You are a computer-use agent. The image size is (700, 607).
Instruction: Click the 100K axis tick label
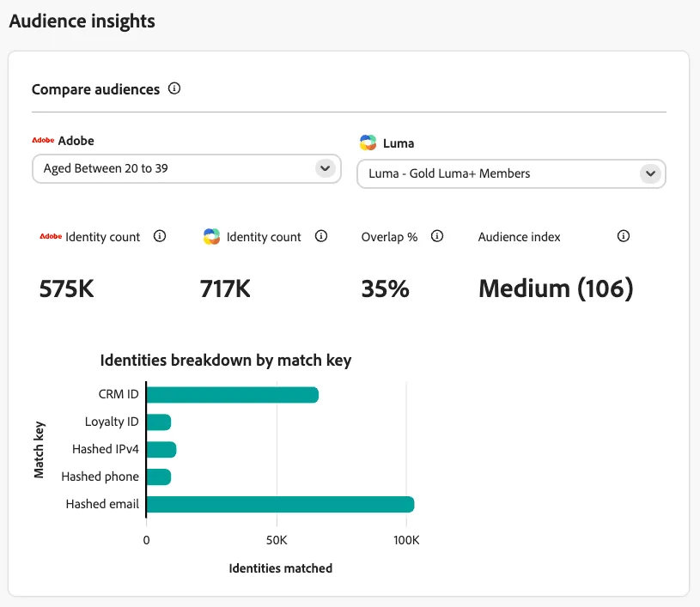[406, 540]
